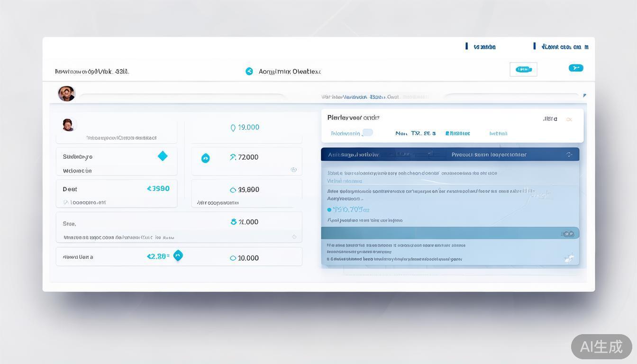The image size is (637, 364).
Task: Click the icon at right of dark blue header bar
Action: [569, 155]
